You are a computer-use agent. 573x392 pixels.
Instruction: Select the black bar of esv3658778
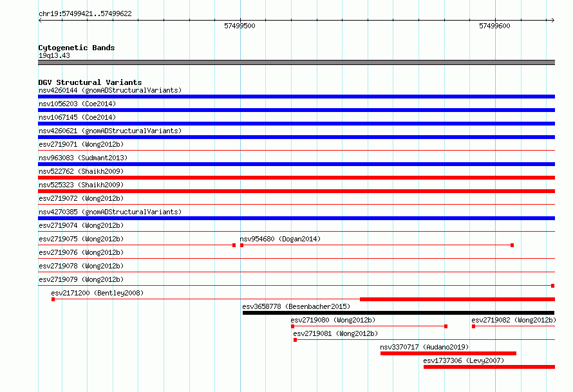point(399,313)
